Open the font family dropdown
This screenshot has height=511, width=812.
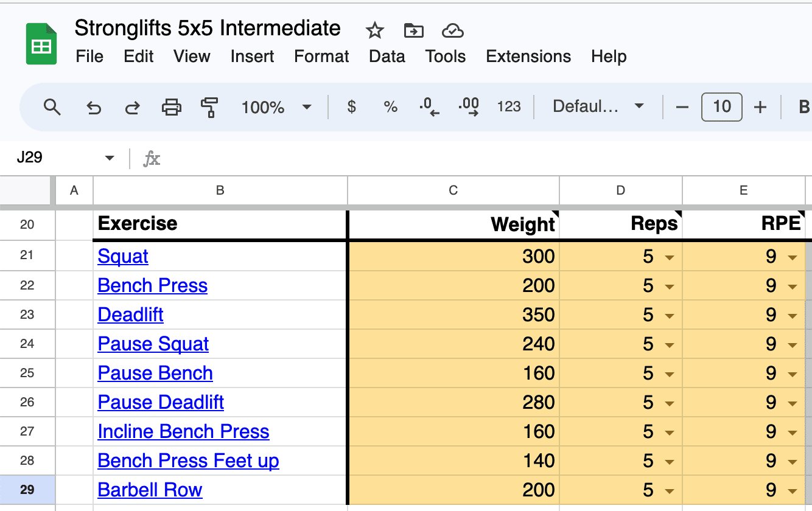pyautogui.click(x=598, y=108)
